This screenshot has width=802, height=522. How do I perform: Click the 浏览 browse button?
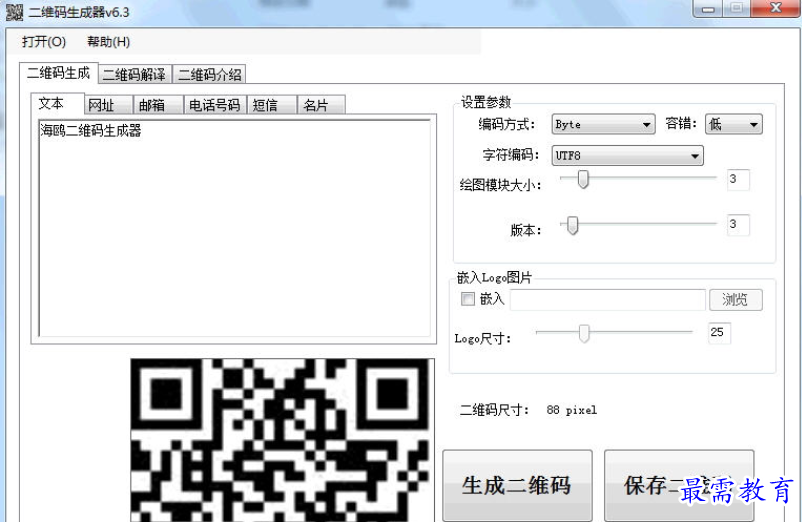(x=736, y=300)
